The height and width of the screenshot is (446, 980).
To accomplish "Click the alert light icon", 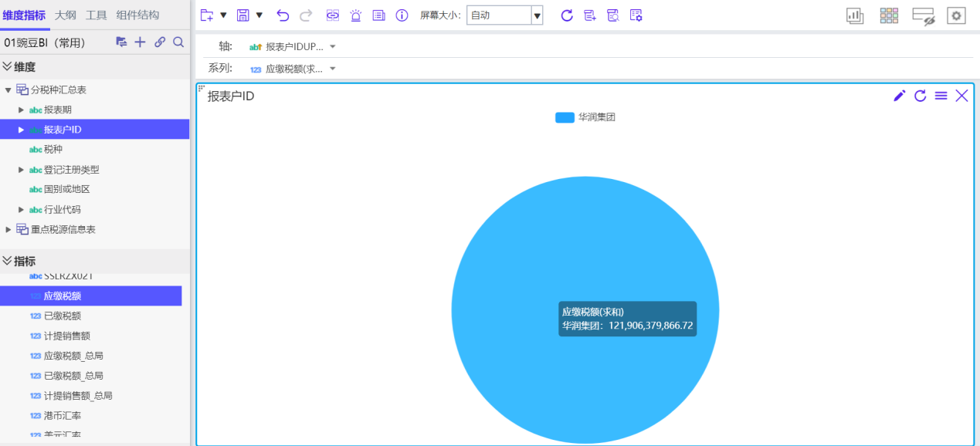I will 355,15.
